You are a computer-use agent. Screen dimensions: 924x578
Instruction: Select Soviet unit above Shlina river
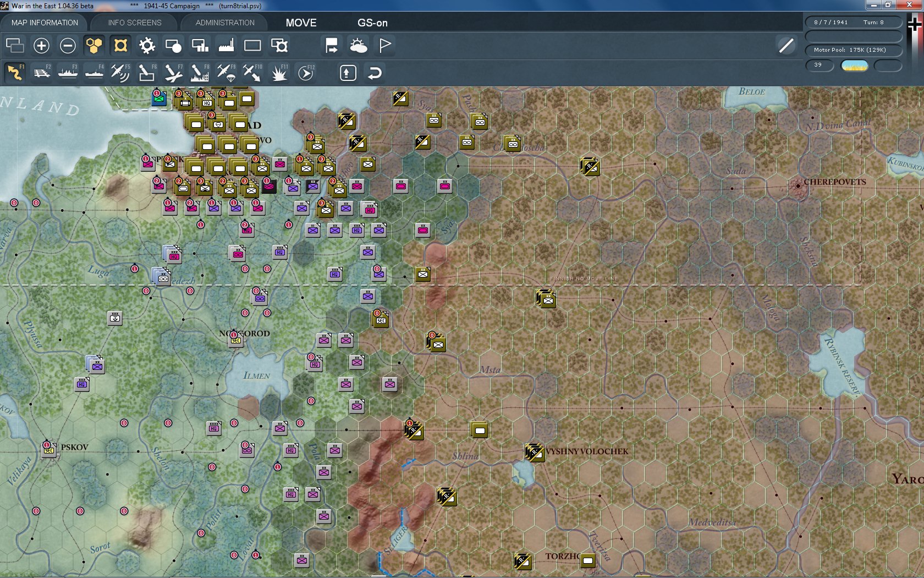[x=480, y=430]
